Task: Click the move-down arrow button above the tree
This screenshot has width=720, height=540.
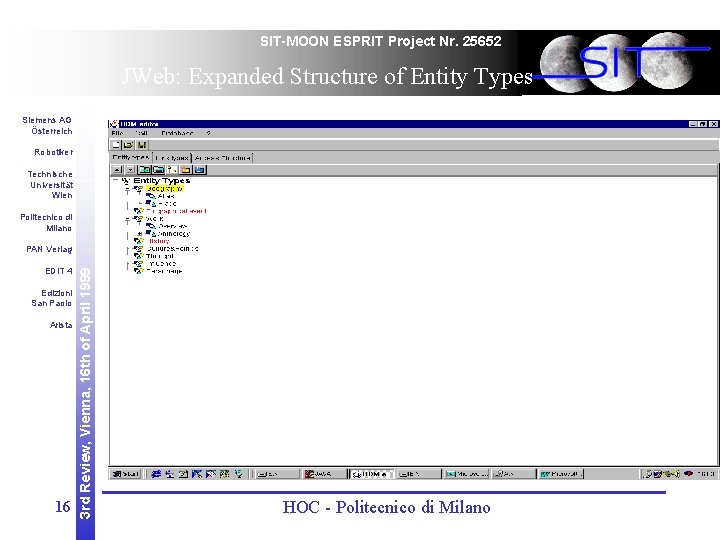Action: click(x=130, y=170)
